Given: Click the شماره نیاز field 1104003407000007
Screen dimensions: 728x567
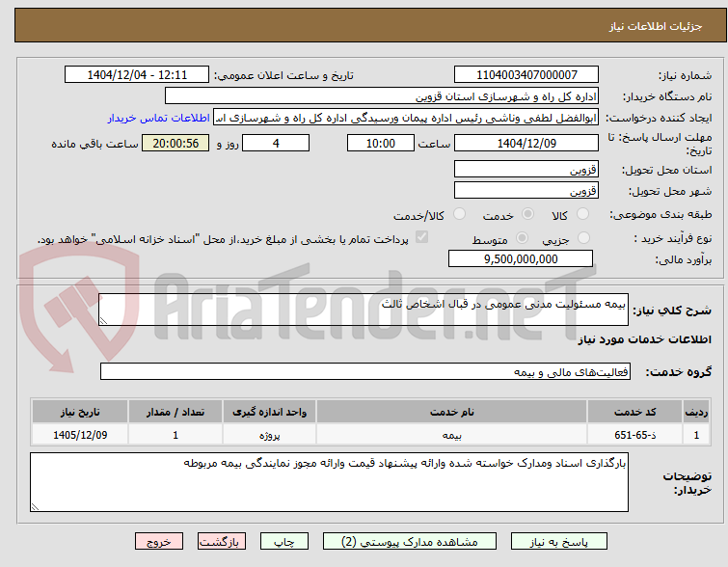Looking at the screenshot, I should coord(526,75).
